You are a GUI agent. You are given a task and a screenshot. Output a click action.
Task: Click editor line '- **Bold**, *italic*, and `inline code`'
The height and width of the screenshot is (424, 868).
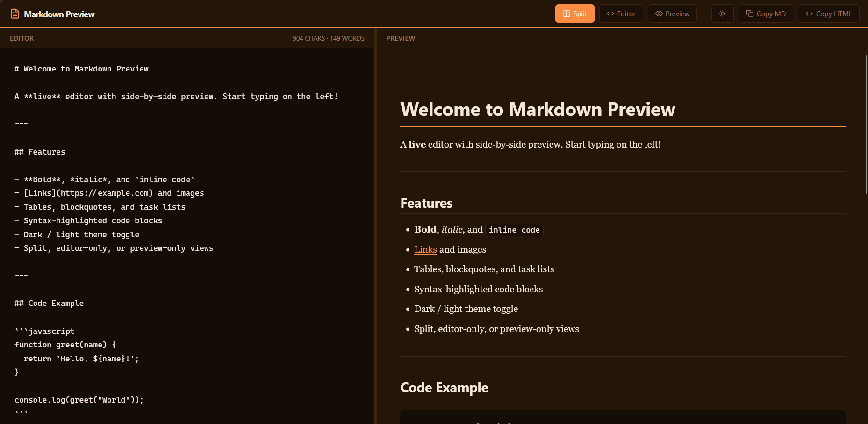point(104,179)
